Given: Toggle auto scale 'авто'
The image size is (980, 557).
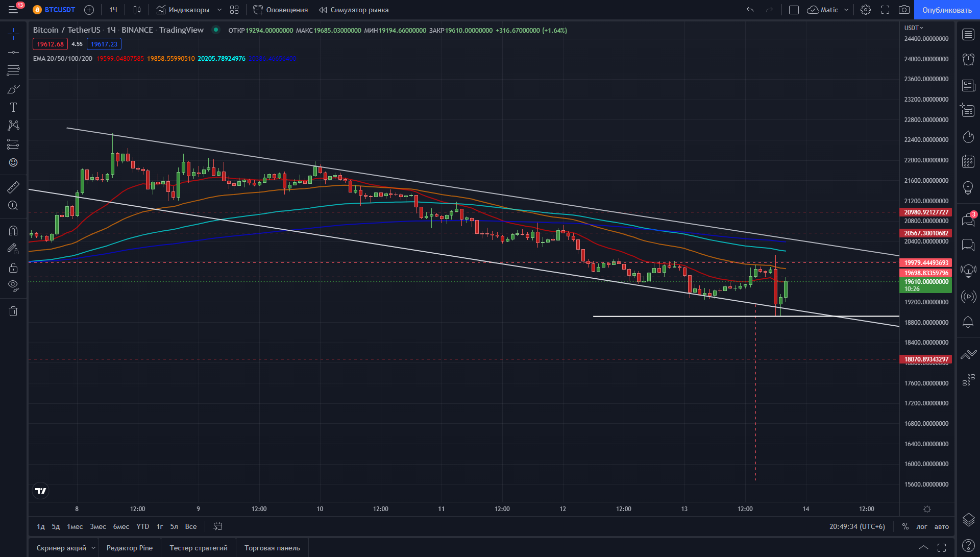Looking at the screenshot, I should pyautogui.click(x=942, y=526).
